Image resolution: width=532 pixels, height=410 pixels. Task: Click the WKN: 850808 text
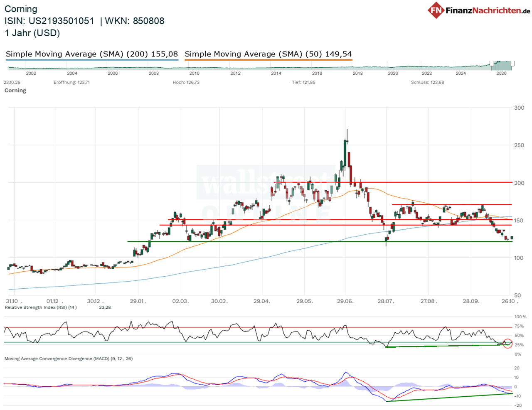(x=135, y=21)
